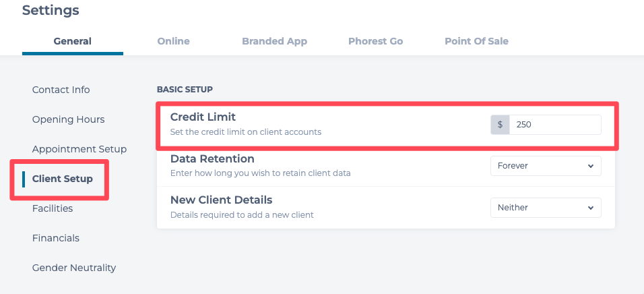Click the New Client Details label
644x294 pixels.
(221, 200)
